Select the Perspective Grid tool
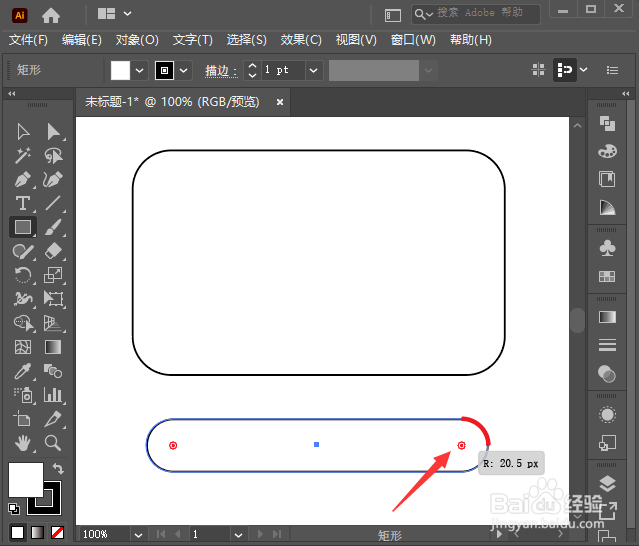The height and width of the screenshot is (546, 639). point(53,323)
